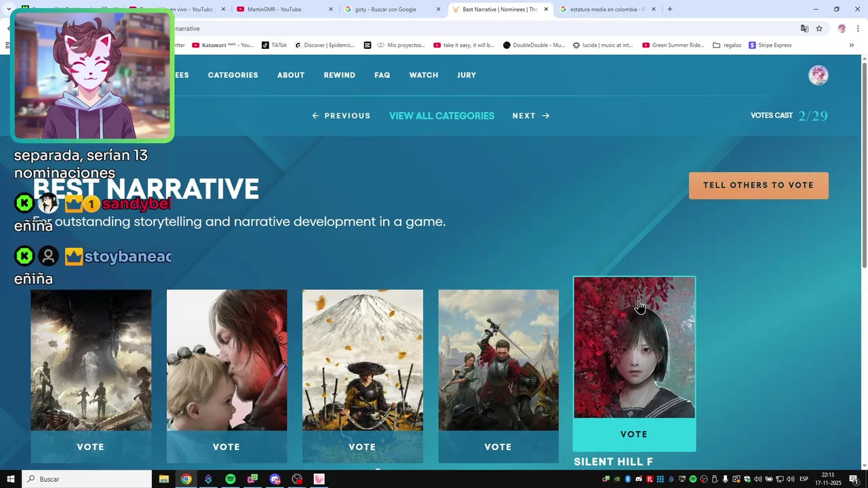Vote for Silent Hill f
Image resolution: width=868 pixels, height=488 pixels.
coord(634,434)
